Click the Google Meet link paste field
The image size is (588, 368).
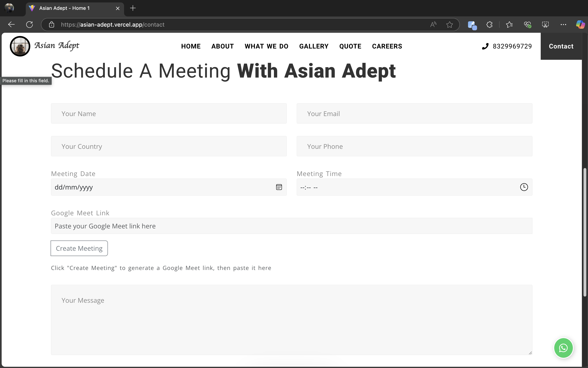point(292,226)
